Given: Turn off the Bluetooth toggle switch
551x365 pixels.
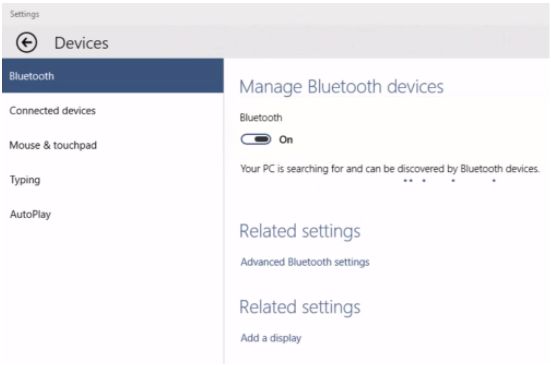Looking at the screenshot, I should click(x=256, y=139).
